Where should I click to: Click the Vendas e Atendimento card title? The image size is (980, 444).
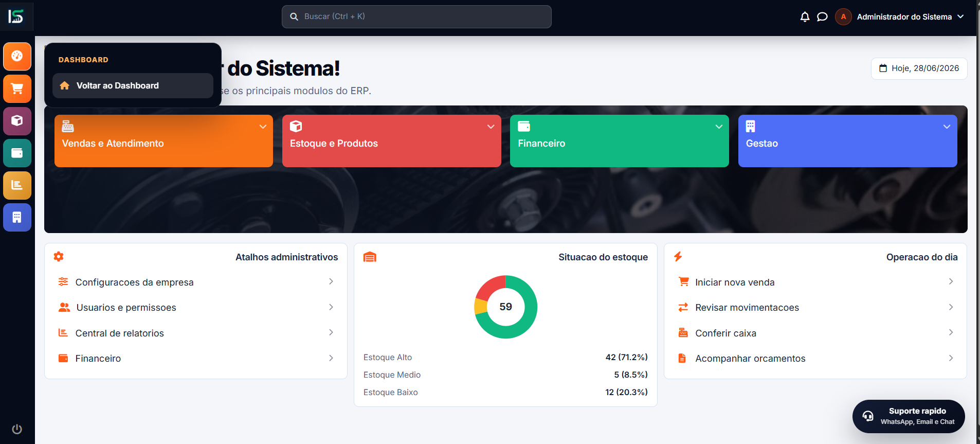pyautogui.click(x=113, y=144)
